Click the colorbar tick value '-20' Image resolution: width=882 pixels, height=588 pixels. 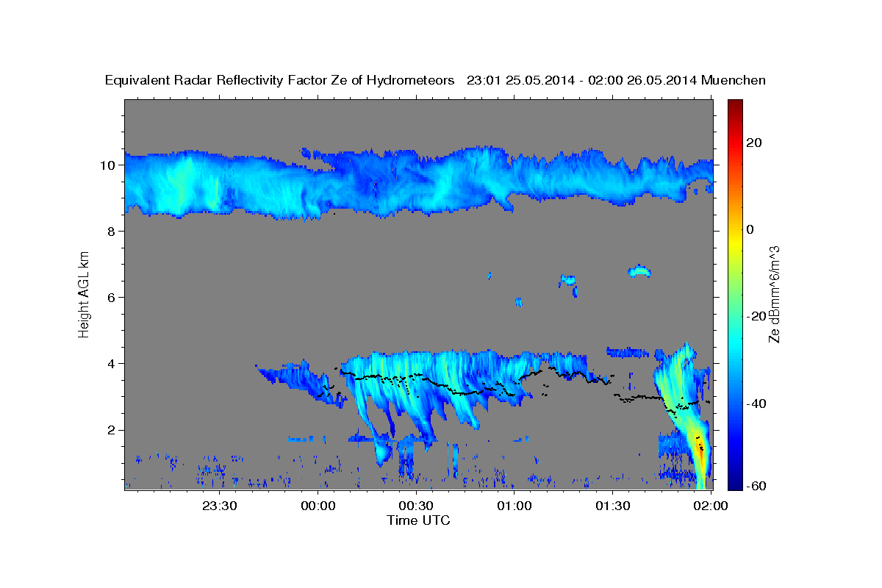point(756,316)
